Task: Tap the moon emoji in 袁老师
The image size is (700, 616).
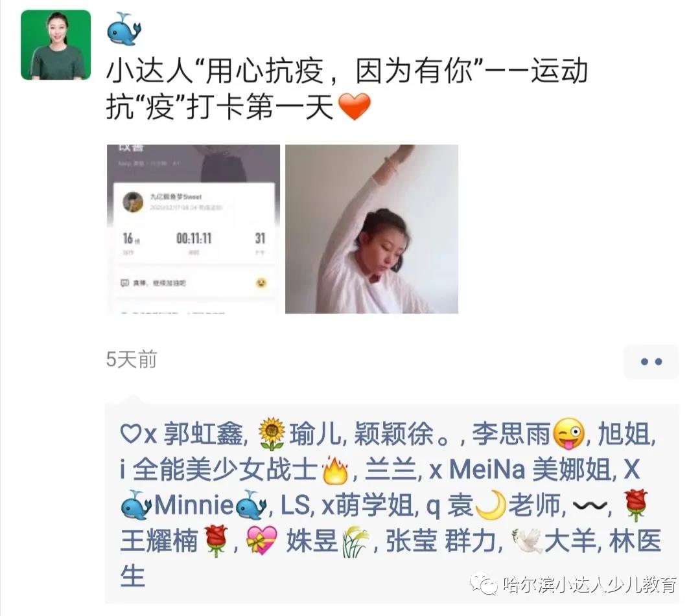Action: coord(491,505)
